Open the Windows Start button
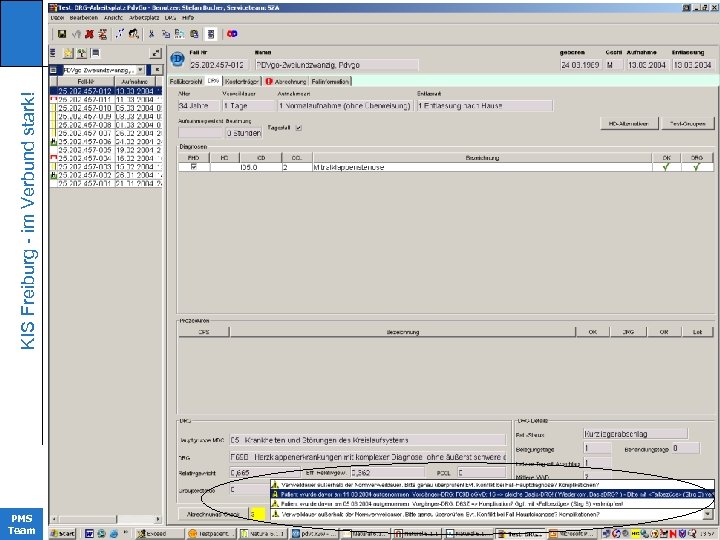The image size is (720, 540). [63, 534]
